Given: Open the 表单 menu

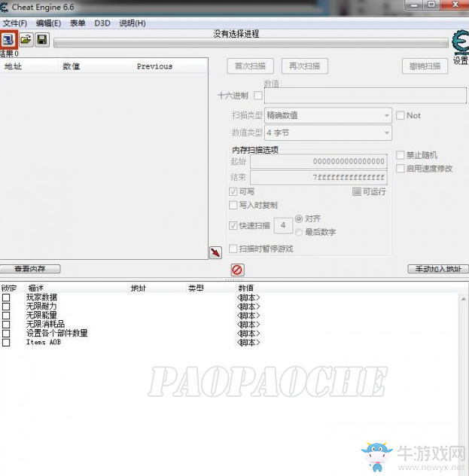Looking at the screenshot, I should pos(78,23).
